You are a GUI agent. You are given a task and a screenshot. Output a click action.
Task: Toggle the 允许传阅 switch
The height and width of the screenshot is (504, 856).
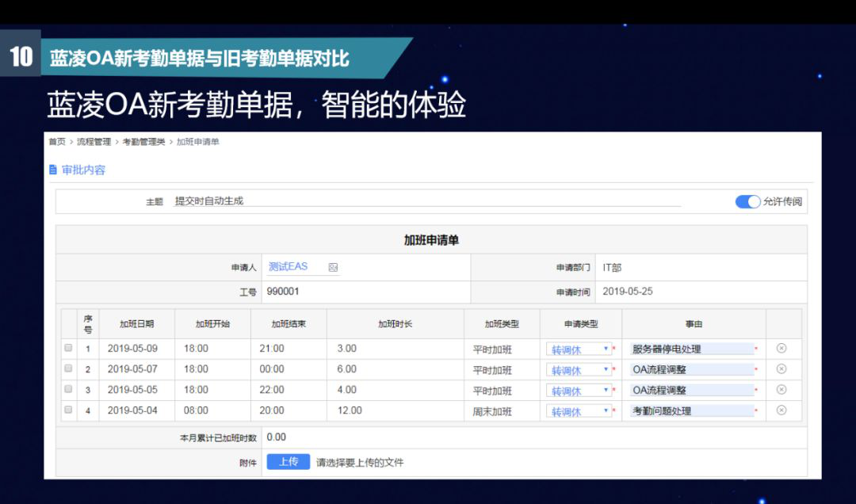point(747,201)
